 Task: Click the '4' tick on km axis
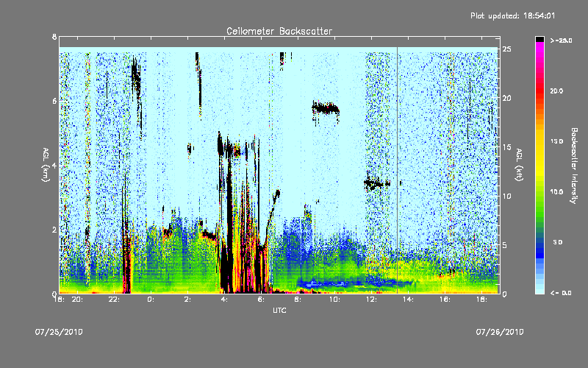(x=54, y=165)
